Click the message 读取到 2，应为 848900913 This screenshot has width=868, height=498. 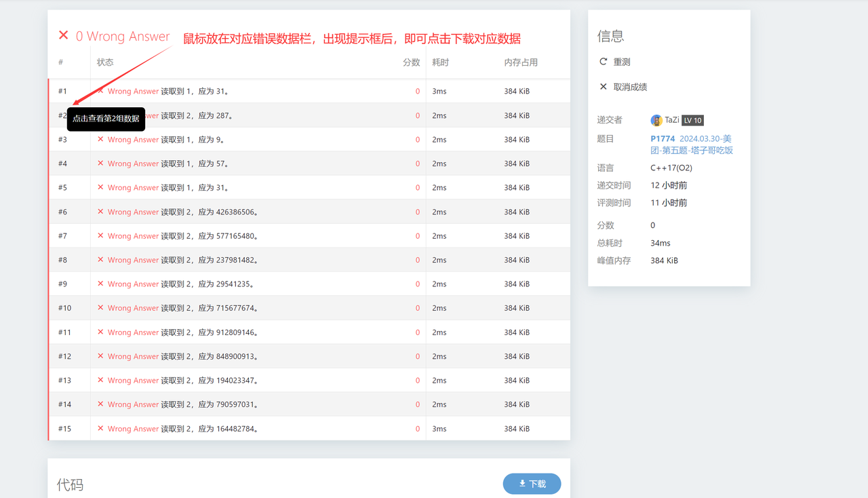tap(210, 356)
